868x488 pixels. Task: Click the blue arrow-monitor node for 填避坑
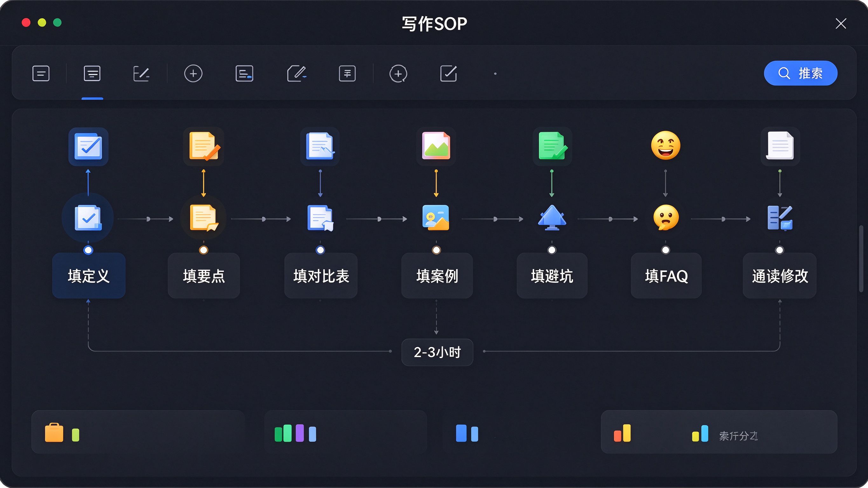(x=552, y=218)
